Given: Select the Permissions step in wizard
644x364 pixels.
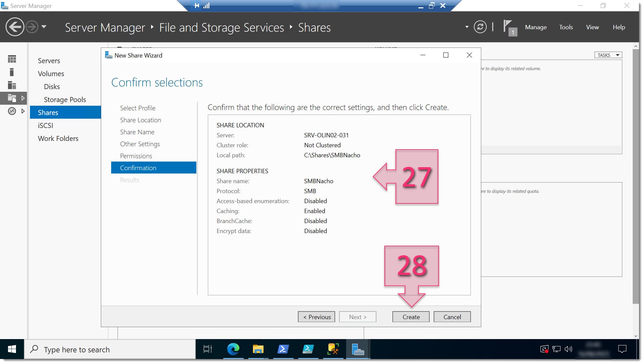Looking at the screenshot, I should [x=136, y=156].
